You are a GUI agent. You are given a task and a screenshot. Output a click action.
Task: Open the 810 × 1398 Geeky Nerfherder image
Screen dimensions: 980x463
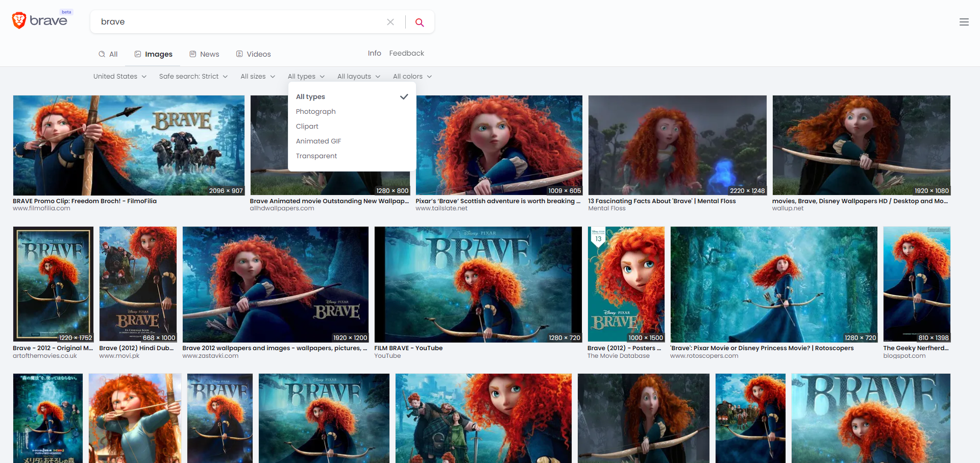coord(917,284)
